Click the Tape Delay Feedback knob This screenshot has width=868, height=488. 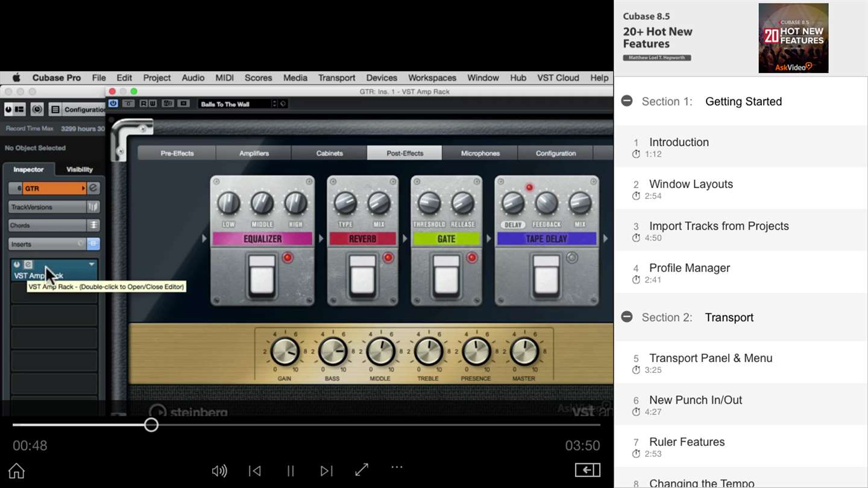tap(546, 203)
